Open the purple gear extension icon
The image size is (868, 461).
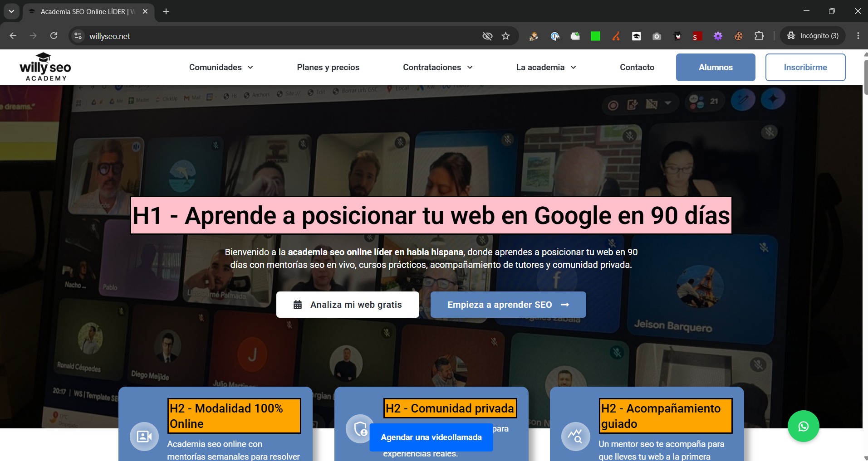tap(718, 36)
